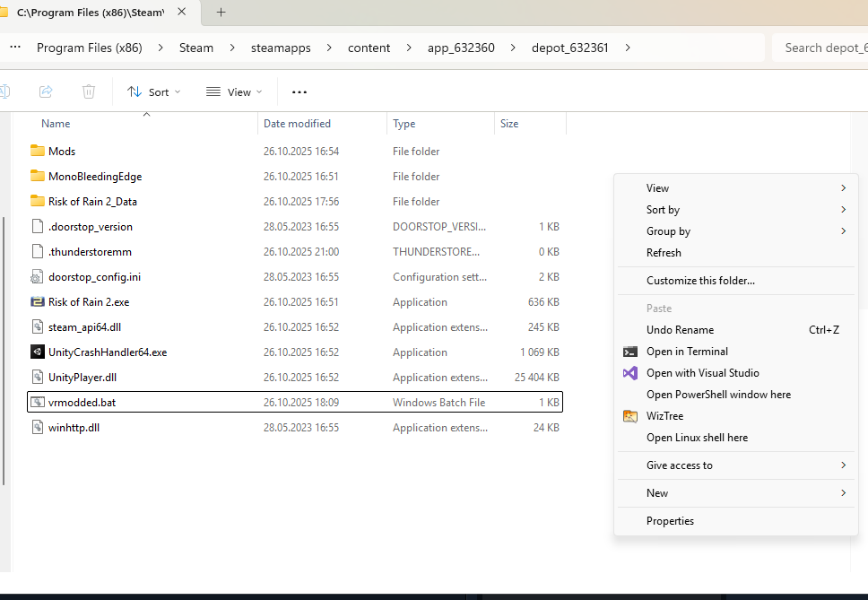Click the WizTree icon in context menu
The width and height of the screenshot is (868, 600).
click(x=630, y=416)
